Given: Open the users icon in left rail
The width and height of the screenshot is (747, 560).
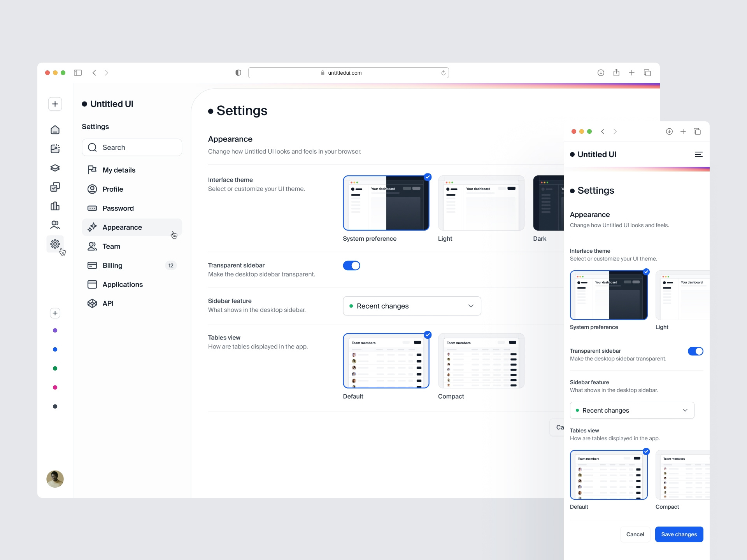Looking at the screenshot, I should coord(55,225).
